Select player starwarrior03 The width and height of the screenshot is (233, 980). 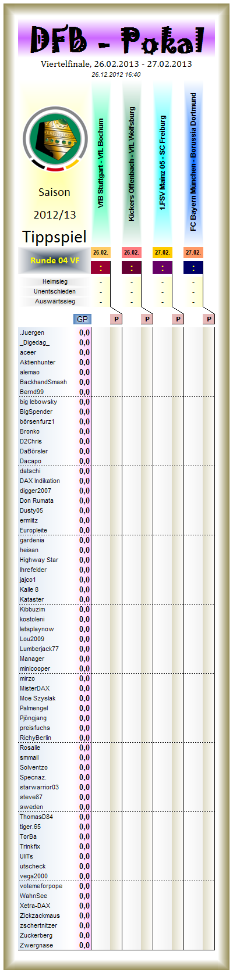pyautogui.click(x=39, y=787)
